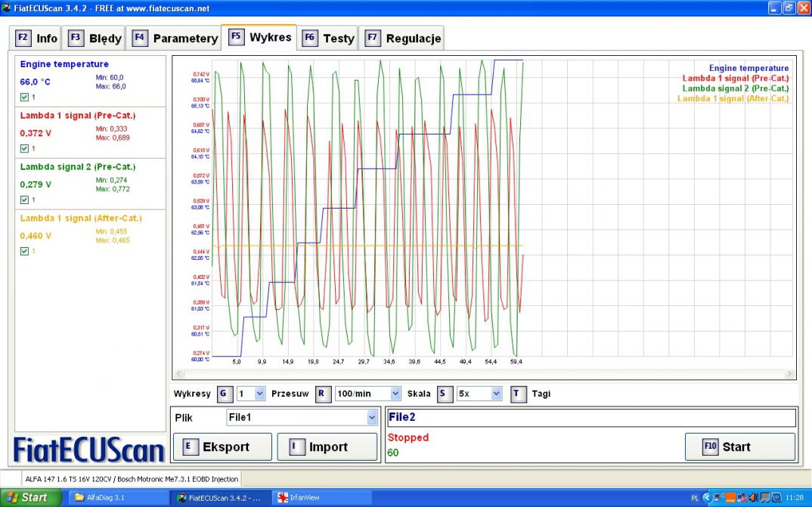This screenshot has height=507, width=812.
Task: Open the Błędy tab
Action: pyautogui.click(x=95, y=38)
